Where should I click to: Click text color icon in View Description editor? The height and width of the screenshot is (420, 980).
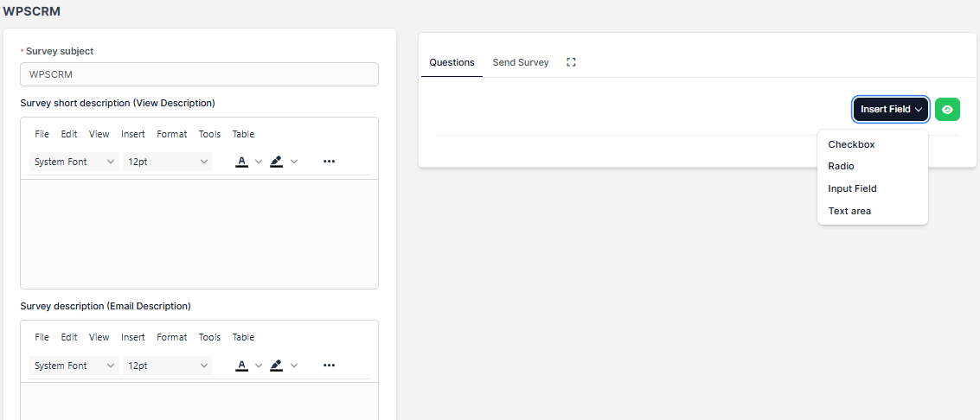point(242,162)
